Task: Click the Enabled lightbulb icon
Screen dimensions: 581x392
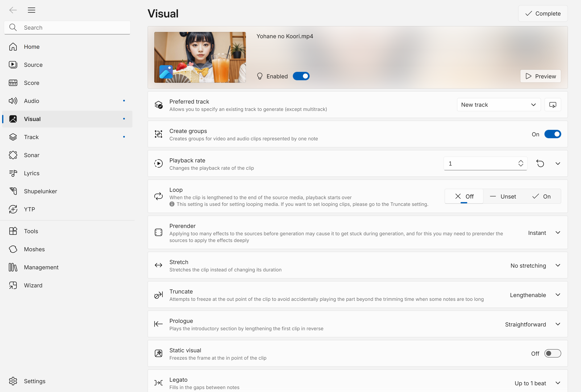Action: (x=260, y=76)
